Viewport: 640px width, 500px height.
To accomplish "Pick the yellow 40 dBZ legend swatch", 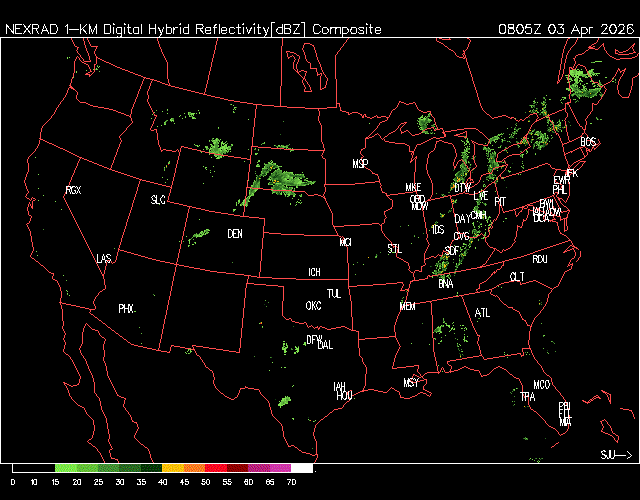I will click(172, 468).
